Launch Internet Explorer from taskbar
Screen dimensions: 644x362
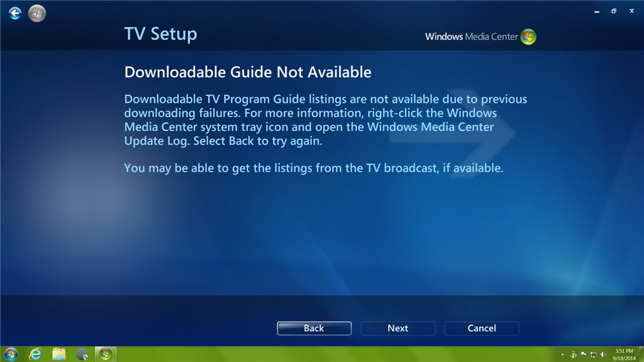tap(35, 354)
